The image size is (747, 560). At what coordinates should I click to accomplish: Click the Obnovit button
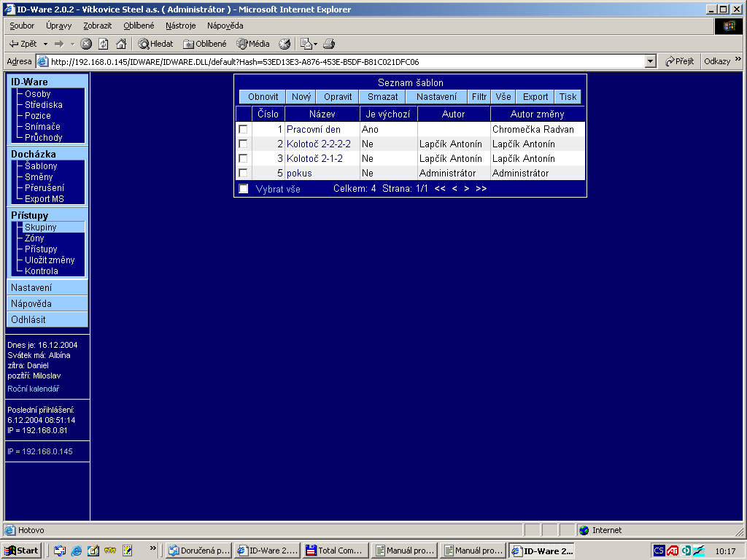click(x=263, y=97)
